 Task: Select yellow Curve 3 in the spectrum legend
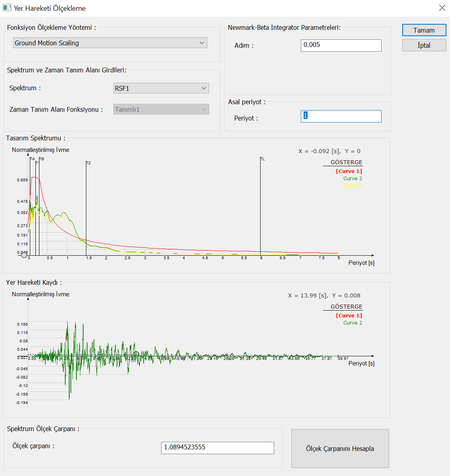point(353,186)
